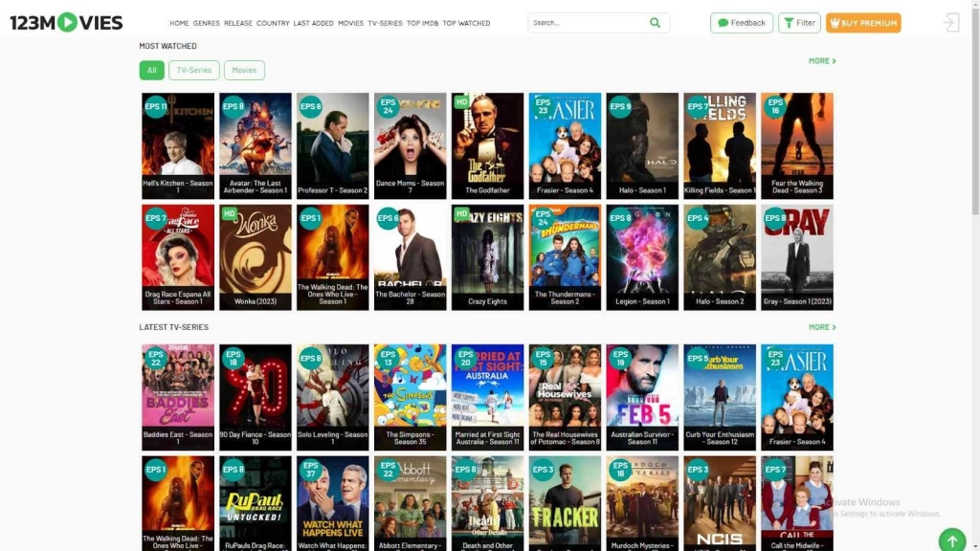Open Australian Survivor Season 11 poster
Image resolution: width=980 pixels, height=551 pixels.
[x=642, y=397]
